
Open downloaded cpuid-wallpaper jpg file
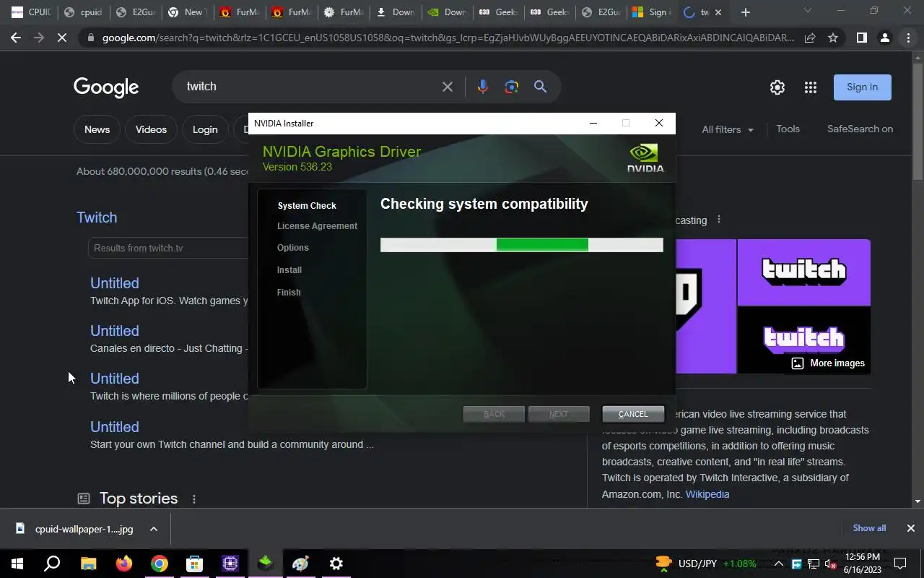pyautogui.click(x=74, y=529)
